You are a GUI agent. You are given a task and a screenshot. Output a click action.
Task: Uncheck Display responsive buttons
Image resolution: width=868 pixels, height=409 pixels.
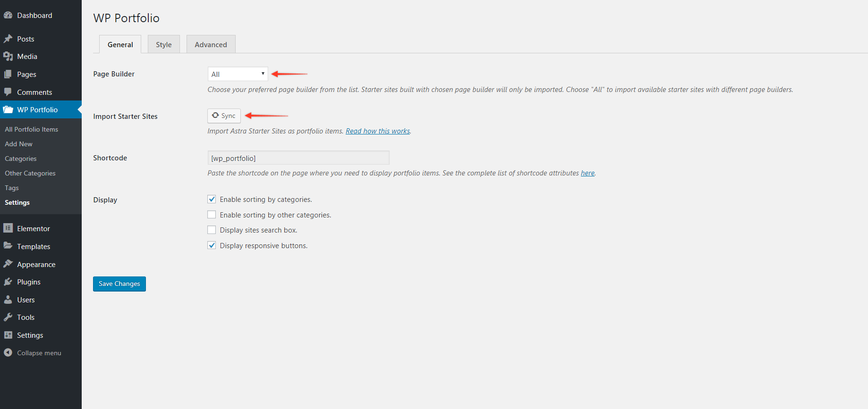[x=212, y=245]
